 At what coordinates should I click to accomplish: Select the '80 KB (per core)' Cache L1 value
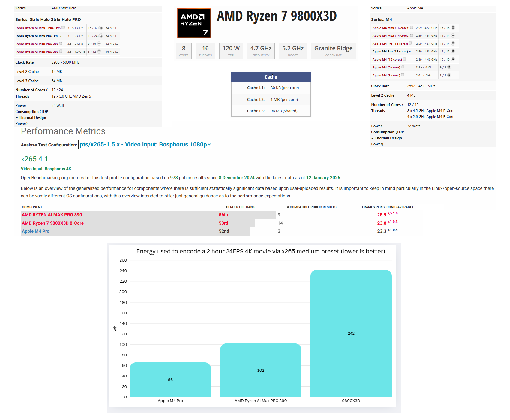[285, 88]
